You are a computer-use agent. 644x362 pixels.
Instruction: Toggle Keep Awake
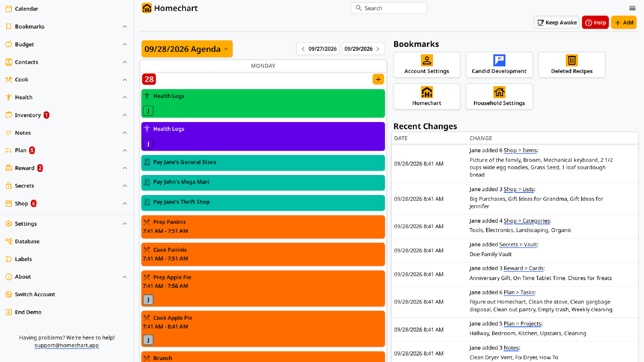pos(556,22)
